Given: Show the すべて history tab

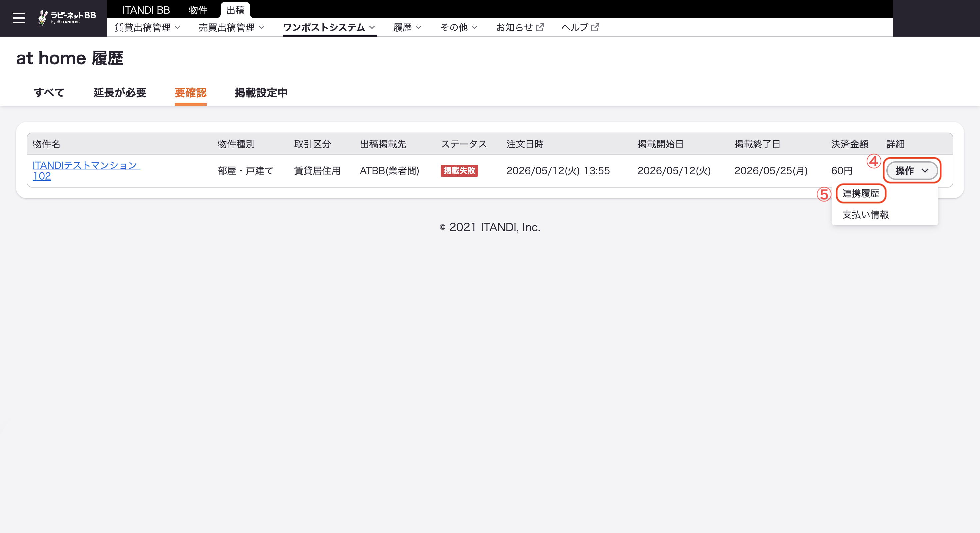Looking at the screenshot, I should click(x=49, y=92).
